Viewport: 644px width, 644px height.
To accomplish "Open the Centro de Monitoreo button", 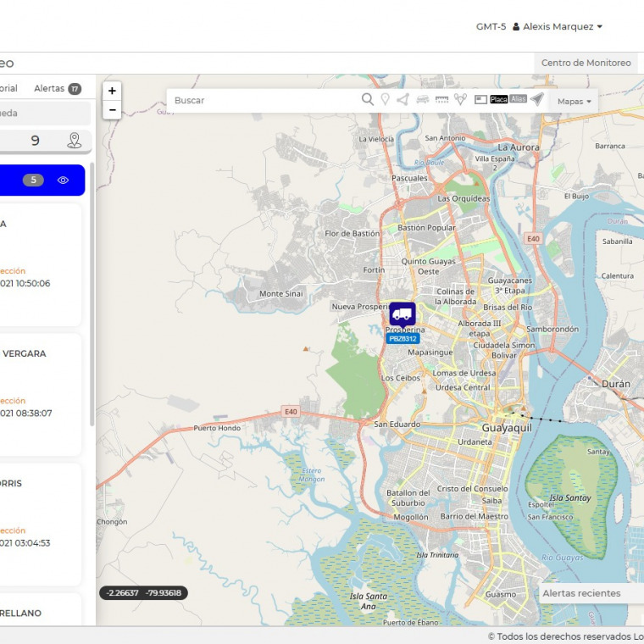I will click(586, 63).
